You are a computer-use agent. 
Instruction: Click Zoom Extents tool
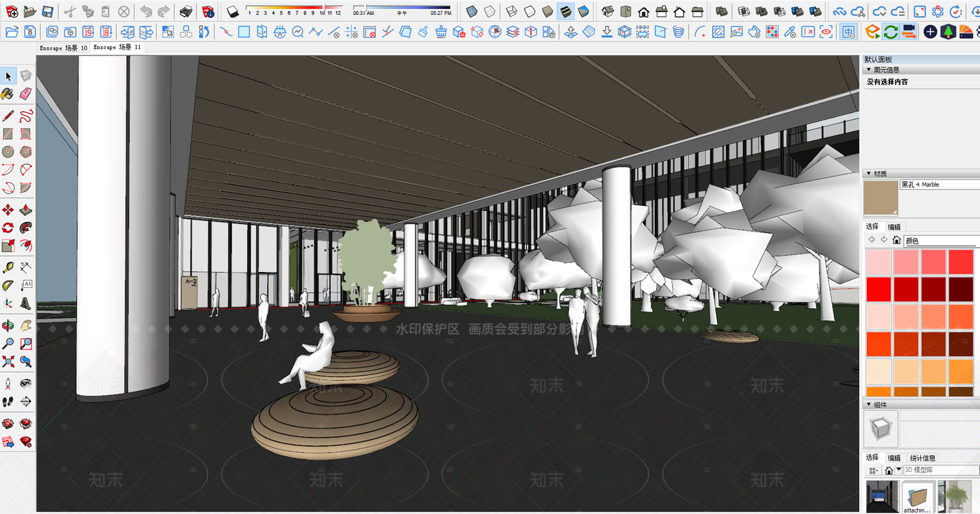pos(8,361)
